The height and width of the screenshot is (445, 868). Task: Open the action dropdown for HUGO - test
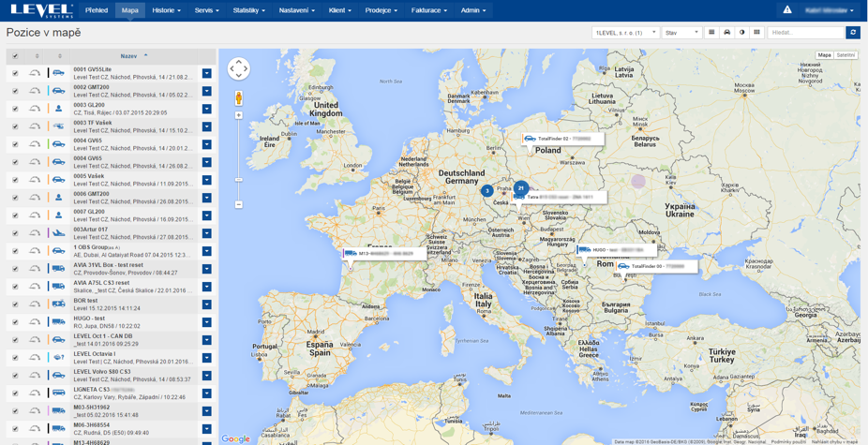pos(207,321)
